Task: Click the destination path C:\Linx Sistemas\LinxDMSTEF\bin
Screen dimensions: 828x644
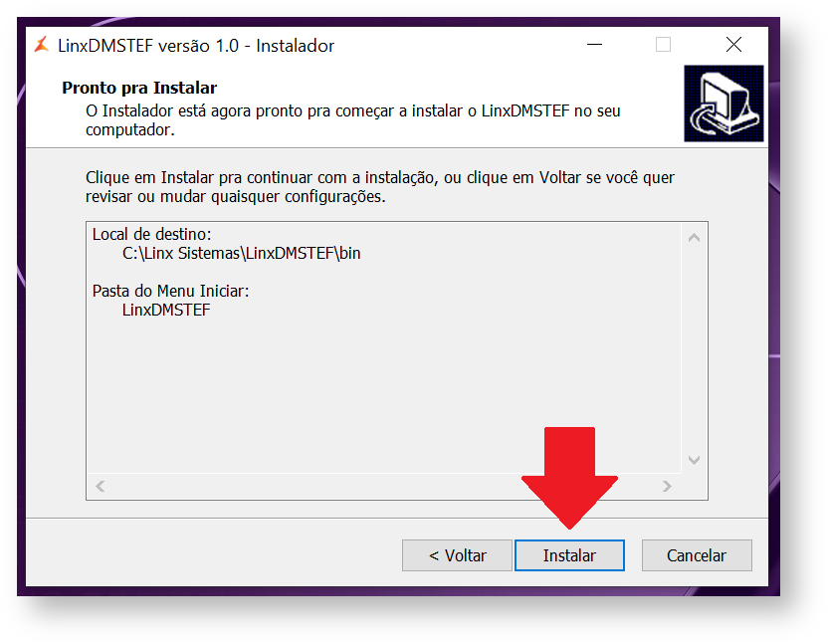Action: click(x=241, y=253)
